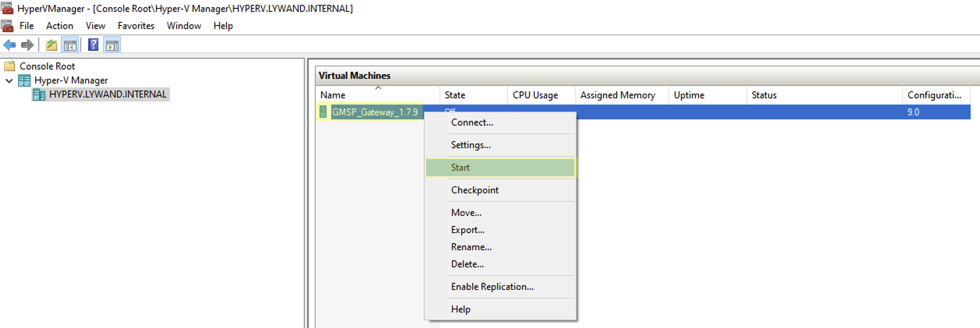Click the Virtual Machines panel heading

(x=354, y=76)
